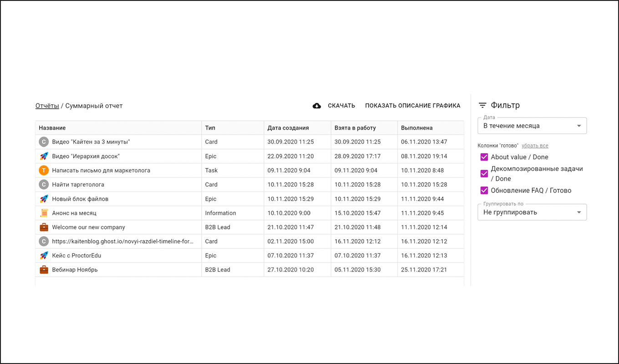Click the scroll icon for Анонс на месяц
The height and width of the screenshot is (364, 619).
pyautogui.click(x=44, y=213)
